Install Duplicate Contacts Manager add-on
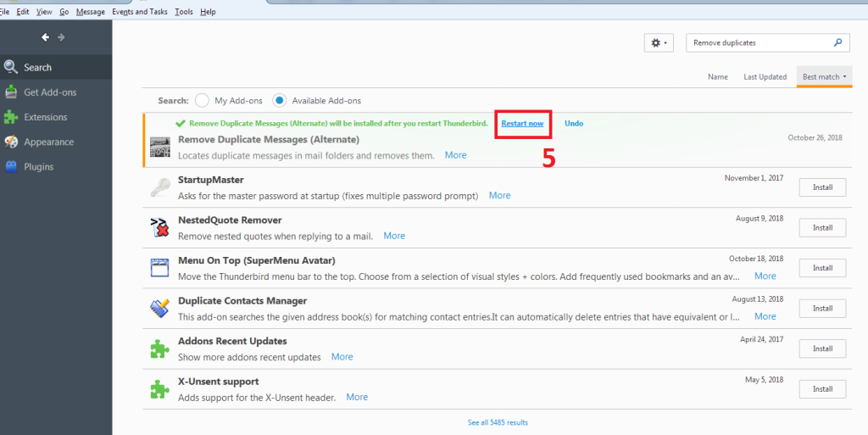 [x=822, y=309]
